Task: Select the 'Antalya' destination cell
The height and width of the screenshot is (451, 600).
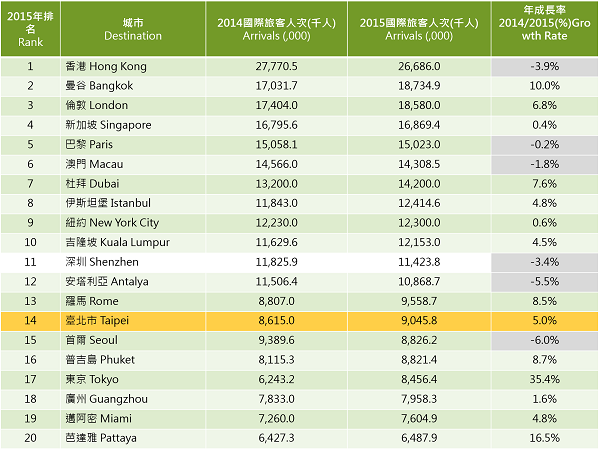Action: pyautogui.click(x=133, y=282)
